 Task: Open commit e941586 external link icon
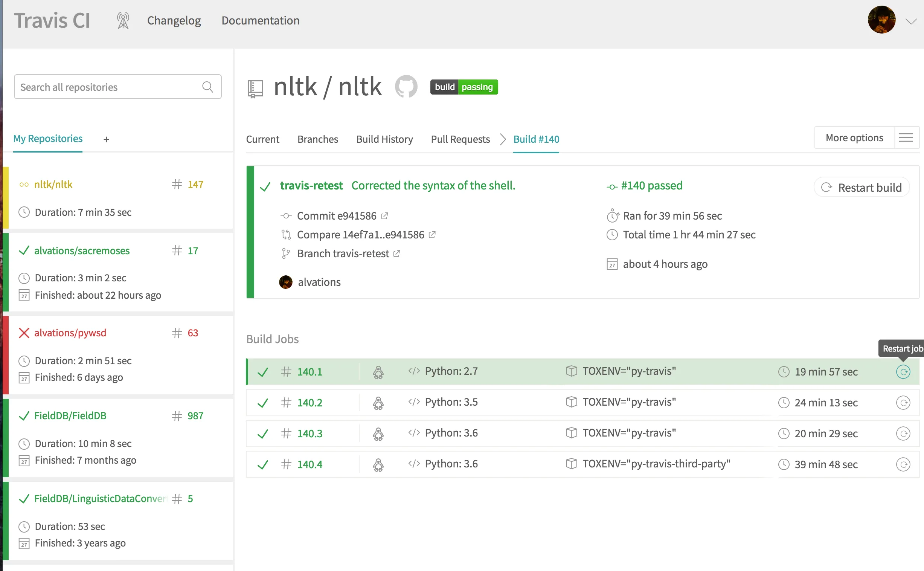point(384,216)
